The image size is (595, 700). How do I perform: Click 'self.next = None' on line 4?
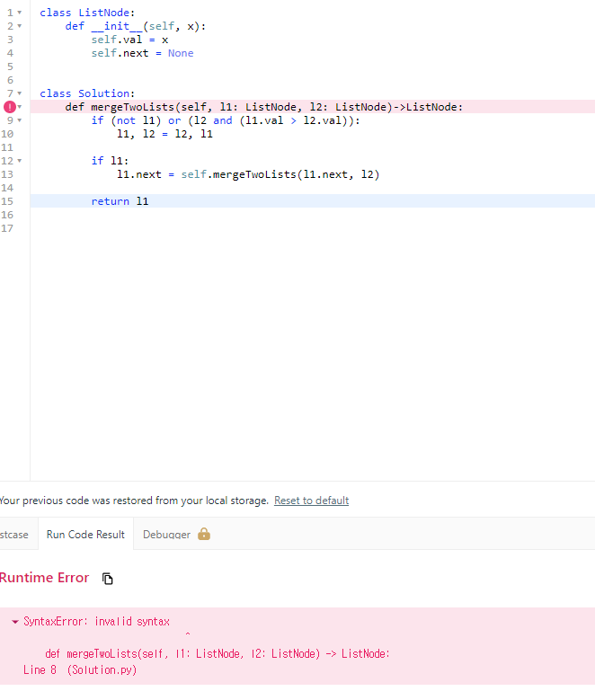[x=142, y=53]
